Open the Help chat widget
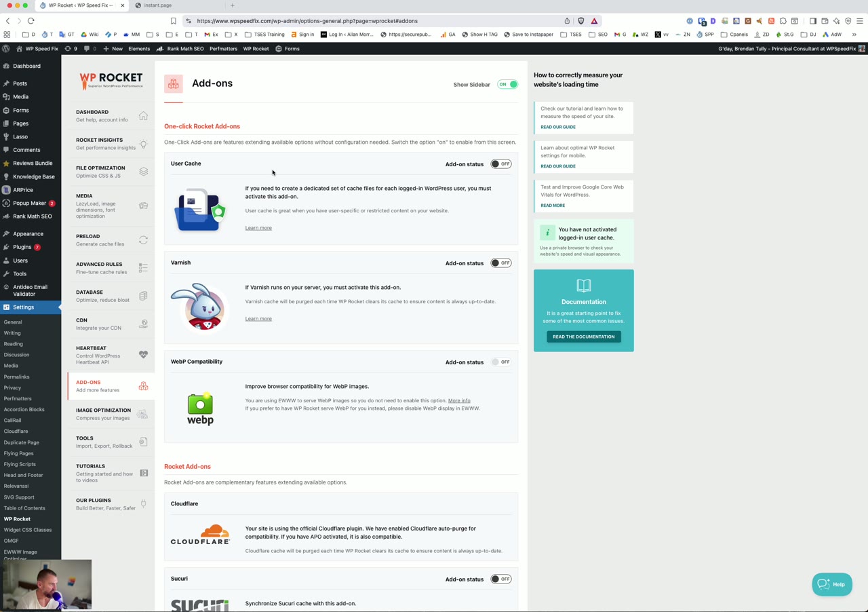The image size is (868, 612). tap(831, 584)
